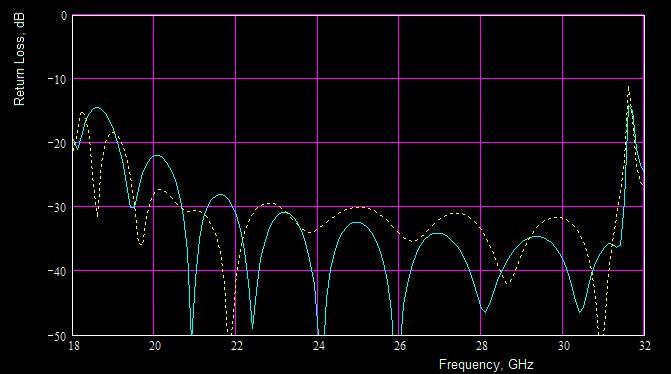Pick the 28 GHz tick label

point(482,346)
